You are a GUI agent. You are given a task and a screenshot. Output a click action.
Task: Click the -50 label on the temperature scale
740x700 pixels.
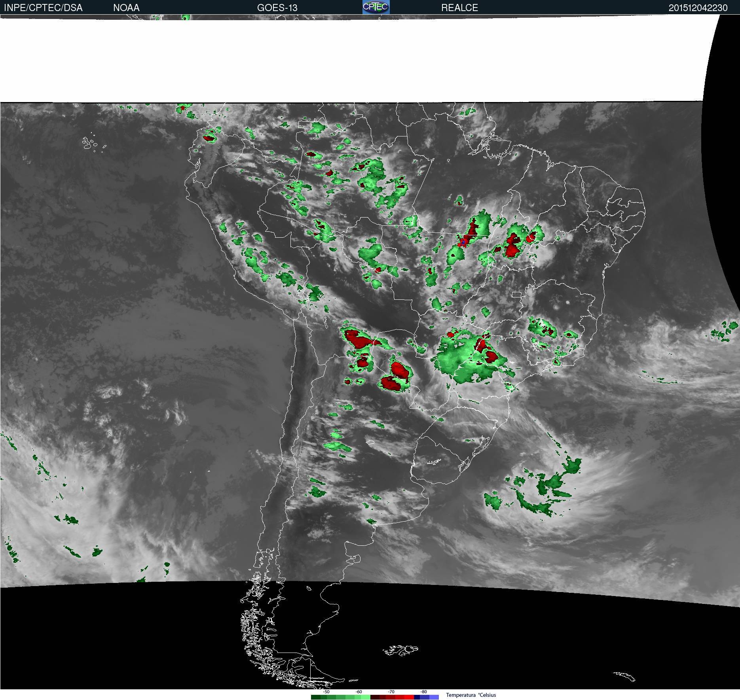[326, 692]
